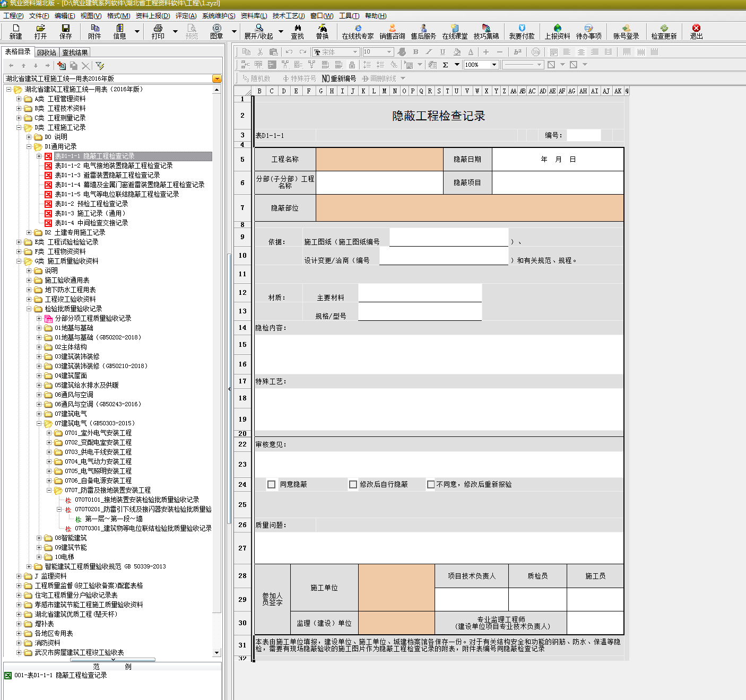Viewport: 746px width, 700px height.
Task: Click the sum Σ icon in format toolbar
Action: click(x=445, y=65)
